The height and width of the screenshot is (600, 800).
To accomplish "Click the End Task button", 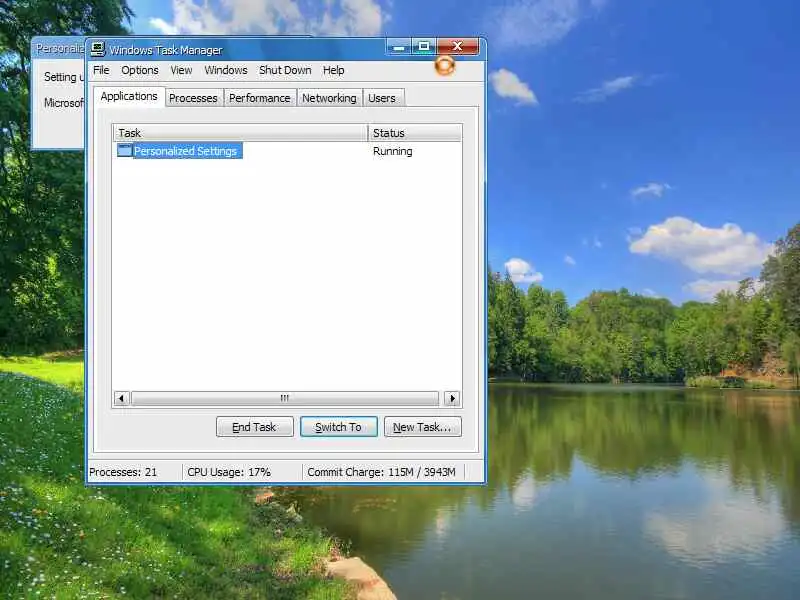I will point(255,427).
